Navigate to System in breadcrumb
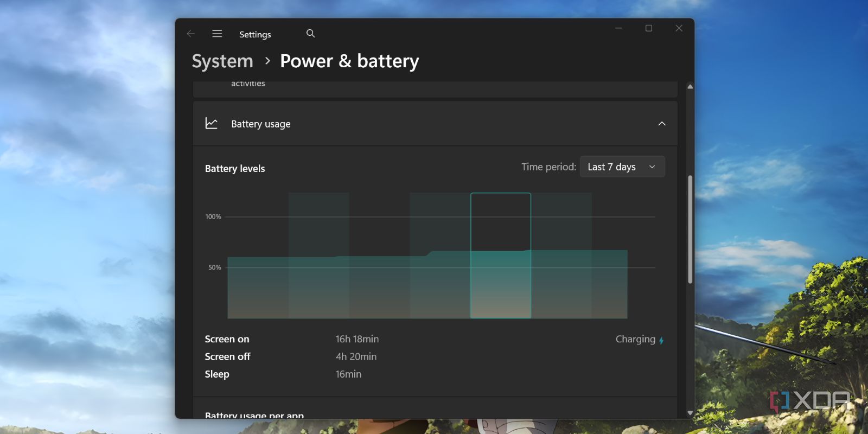Image resolution: width=868 pixels, height=434 pixels. [x=222, y=61]
